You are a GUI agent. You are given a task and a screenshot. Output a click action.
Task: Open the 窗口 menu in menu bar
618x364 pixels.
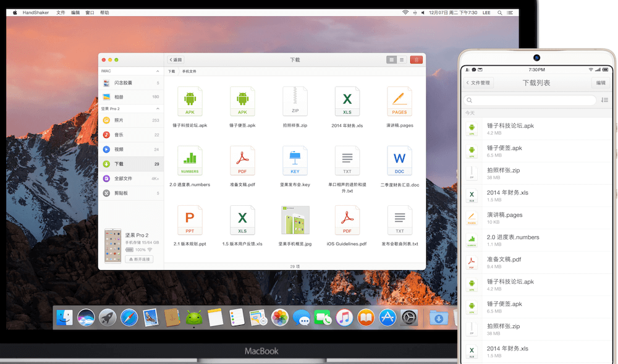coord(90,12)
